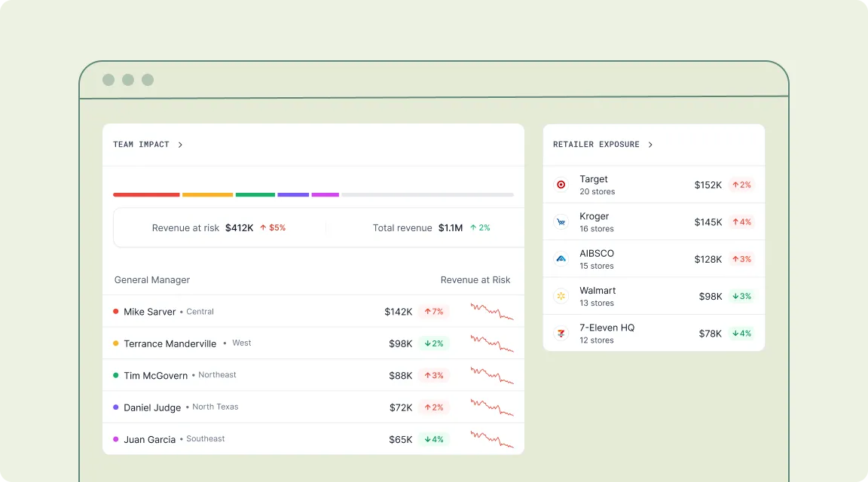
Task: Open Tim McGovern's sparkline trend chart
Action: tap(492, 376)
